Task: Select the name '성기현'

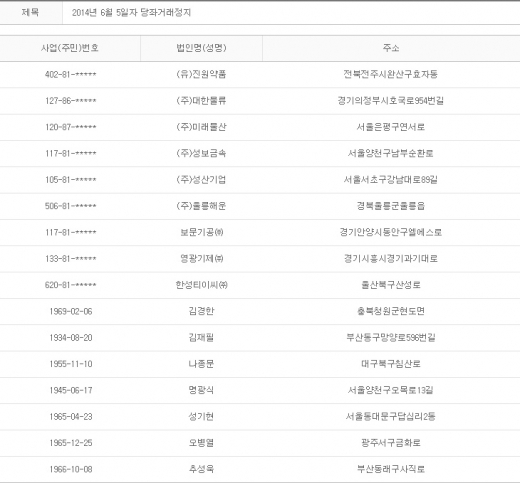Action: pos(201,416)
